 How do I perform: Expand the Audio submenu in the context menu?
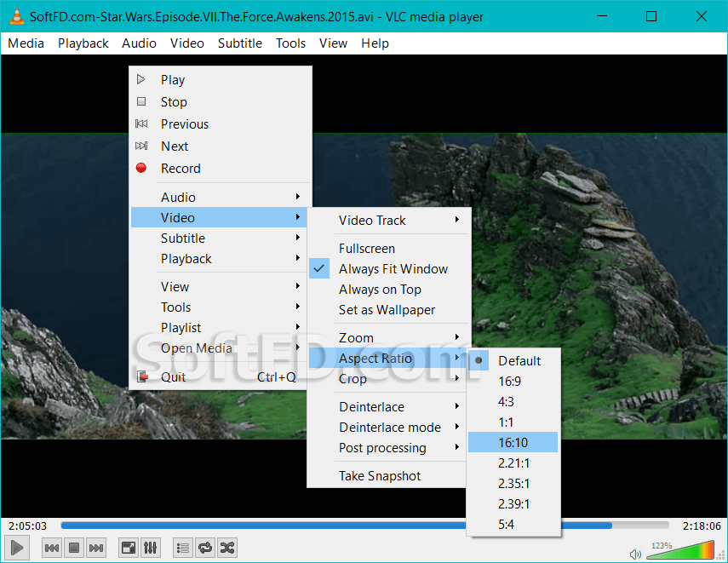219,197
